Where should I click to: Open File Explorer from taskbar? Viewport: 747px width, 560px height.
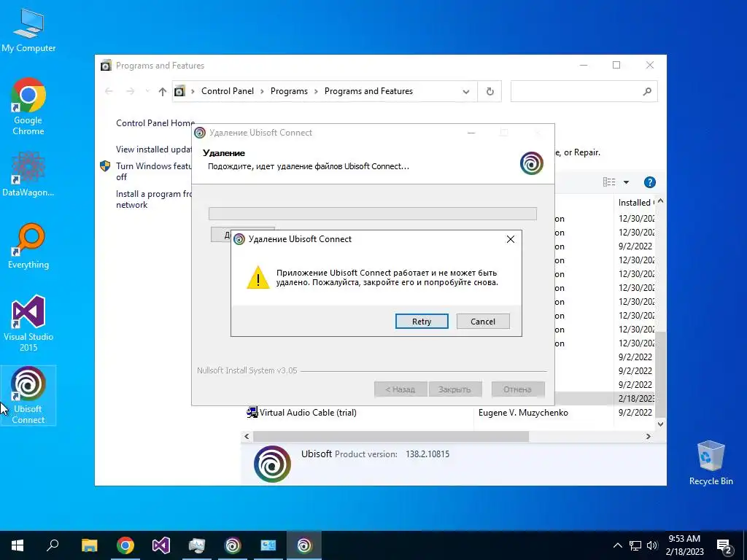point(89,545)
